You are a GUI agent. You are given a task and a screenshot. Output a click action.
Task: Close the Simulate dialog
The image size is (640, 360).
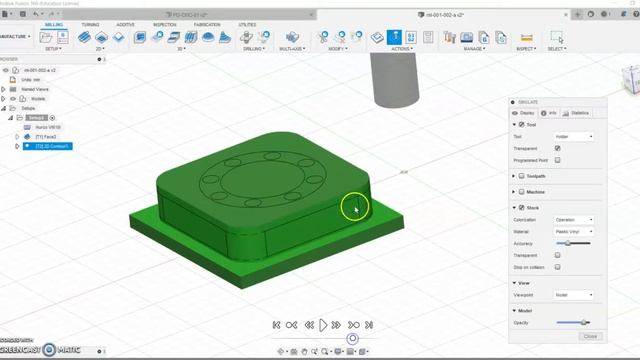590,336
